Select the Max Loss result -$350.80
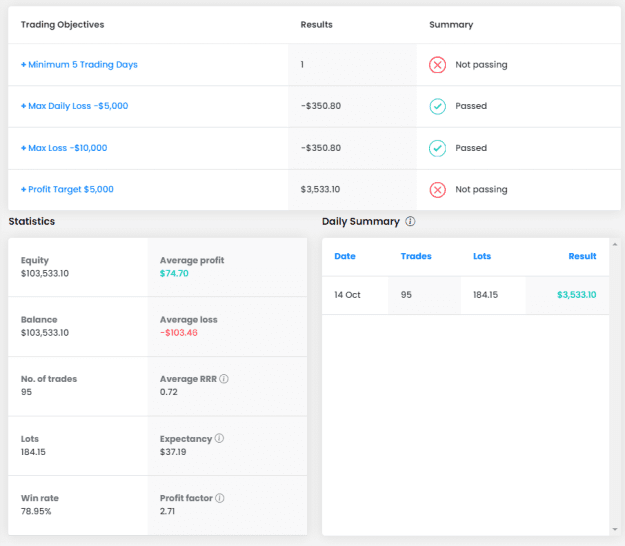The image size is (625, 546). click(321, 148)
